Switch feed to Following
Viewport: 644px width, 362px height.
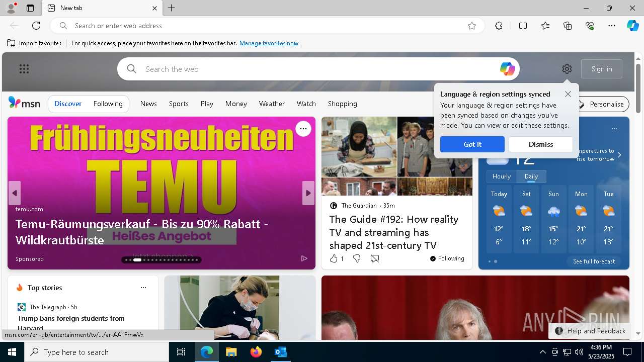pos(108,104)
